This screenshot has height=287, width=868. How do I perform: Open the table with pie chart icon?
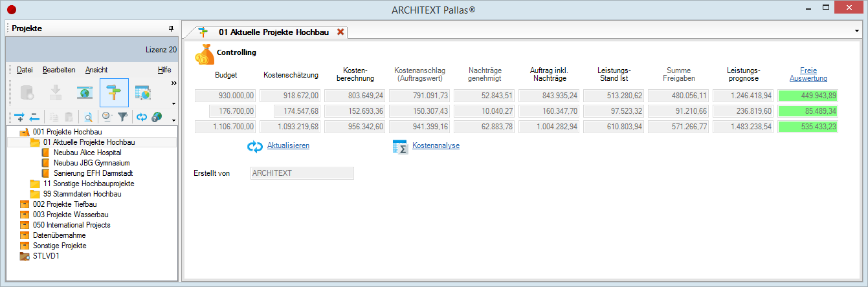(x=143, y=93)
